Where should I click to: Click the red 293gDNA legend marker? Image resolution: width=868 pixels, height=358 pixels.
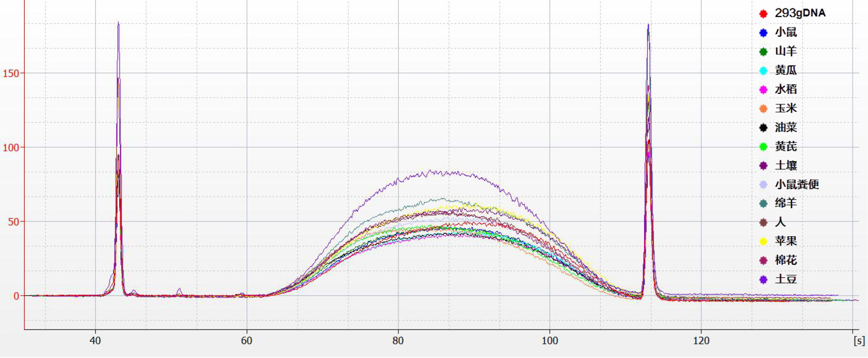click(763, 14)
